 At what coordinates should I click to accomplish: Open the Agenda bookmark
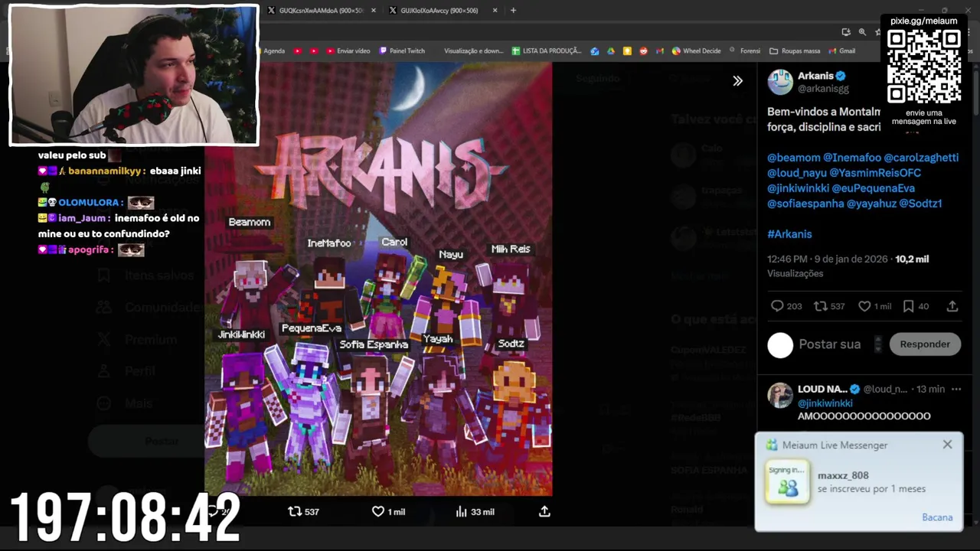point(274,51)
